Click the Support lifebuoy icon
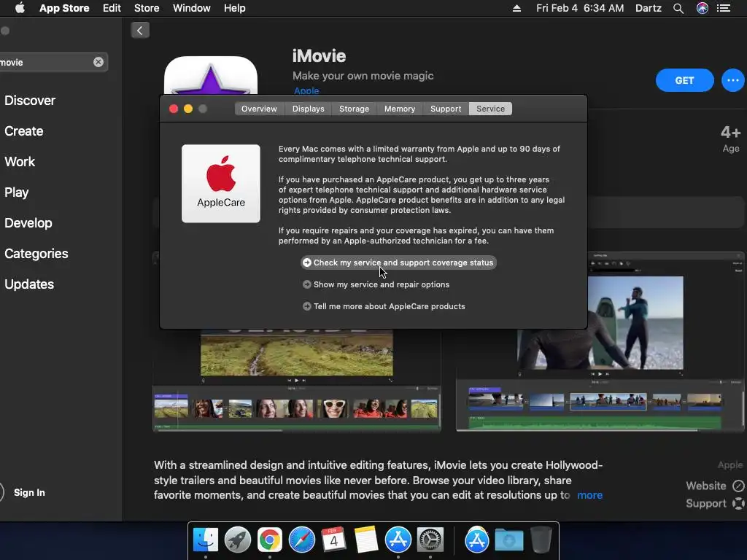 738,503
